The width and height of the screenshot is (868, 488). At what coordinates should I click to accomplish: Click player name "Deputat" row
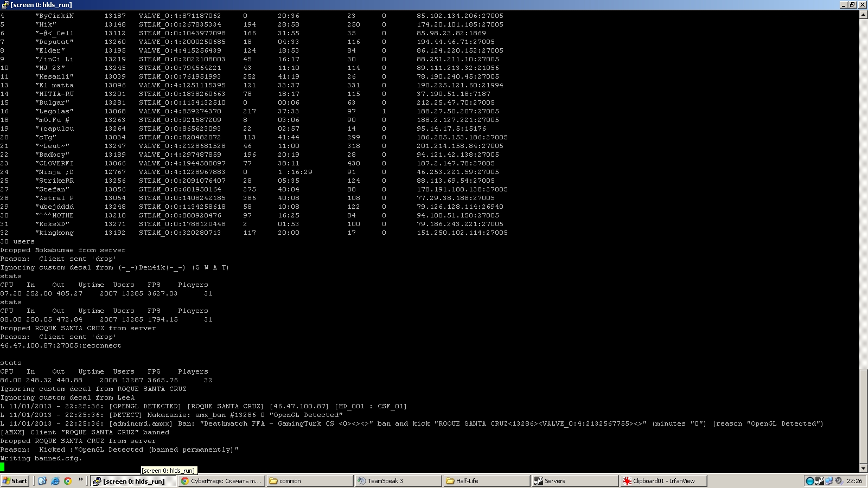[54, 42]
